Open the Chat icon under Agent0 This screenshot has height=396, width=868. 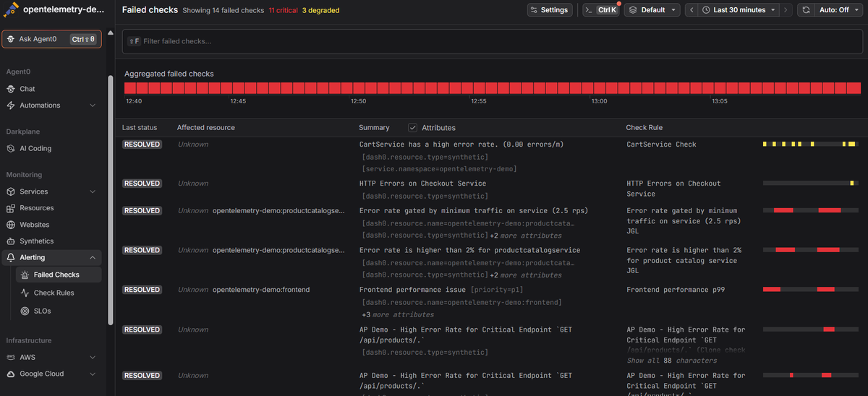coord(11,89)
